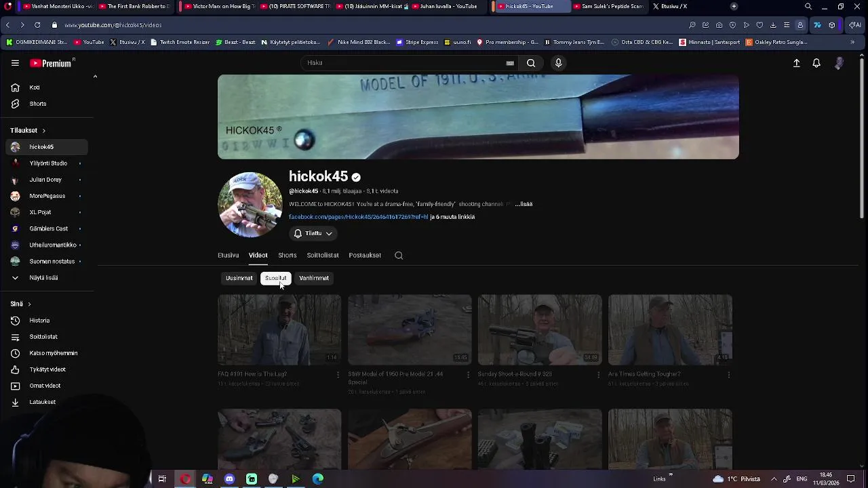Screen dimensions: 868x488
Task: Open Soittolistat in the sidebar
Action: [47, 337]
